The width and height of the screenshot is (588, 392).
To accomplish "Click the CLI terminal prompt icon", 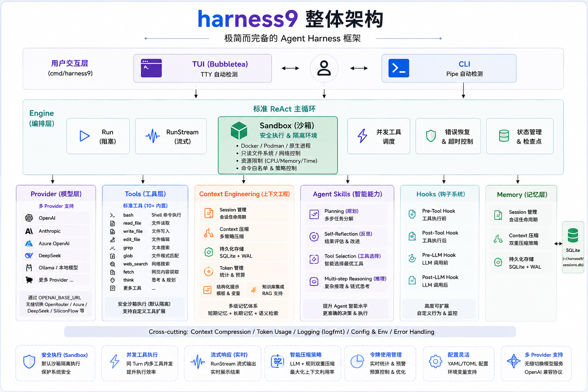I will click(399, 68).
